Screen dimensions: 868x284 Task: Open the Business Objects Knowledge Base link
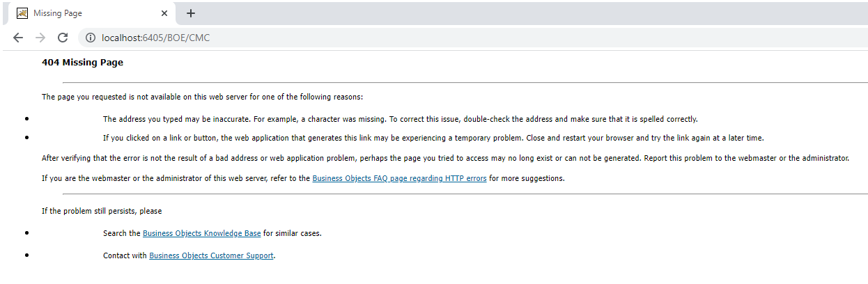(x=201, y=233)
